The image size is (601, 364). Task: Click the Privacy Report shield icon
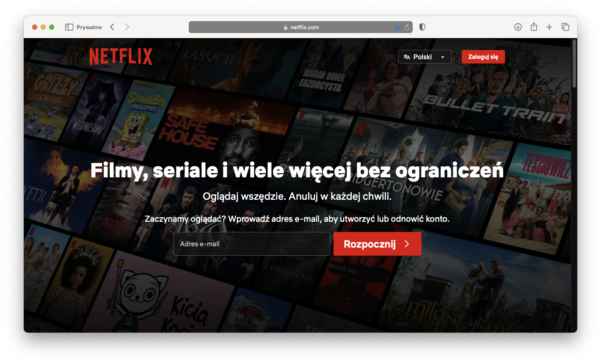pos(422,27)
